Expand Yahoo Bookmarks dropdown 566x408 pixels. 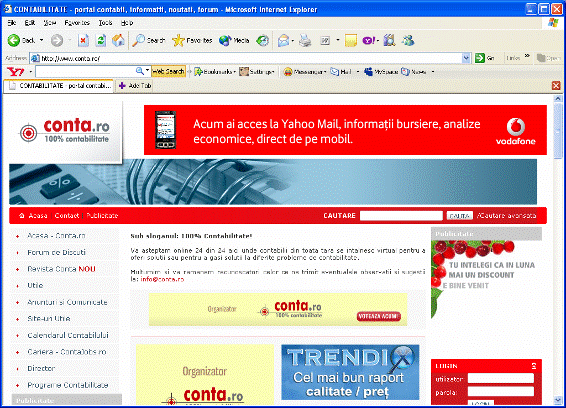(235, 72)
